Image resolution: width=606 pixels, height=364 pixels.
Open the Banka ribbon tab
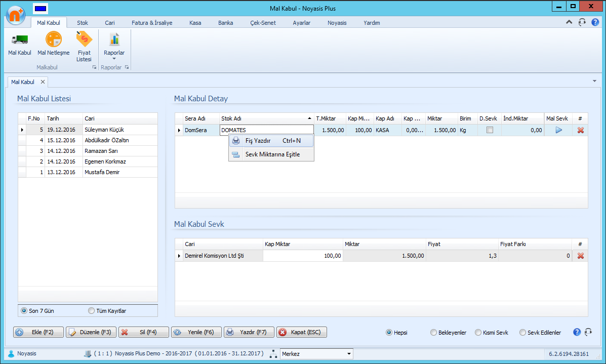(x=226, y=23)
